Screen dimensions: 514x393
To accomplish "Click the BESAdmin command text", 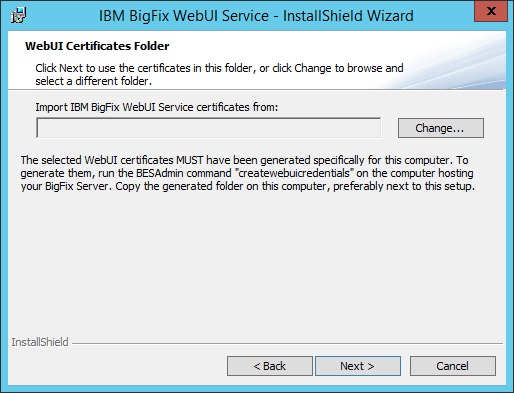I will coord(184,173).
